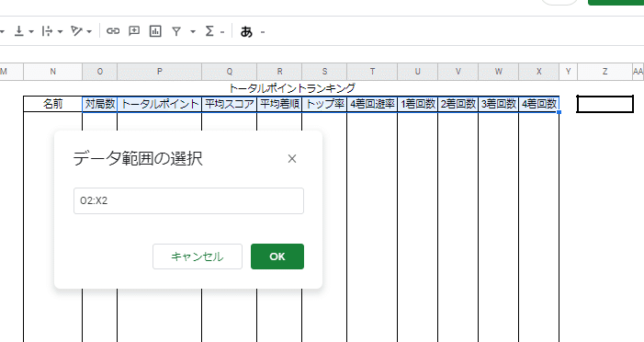Open the text wrapping tool

click(x=47, y=31)
